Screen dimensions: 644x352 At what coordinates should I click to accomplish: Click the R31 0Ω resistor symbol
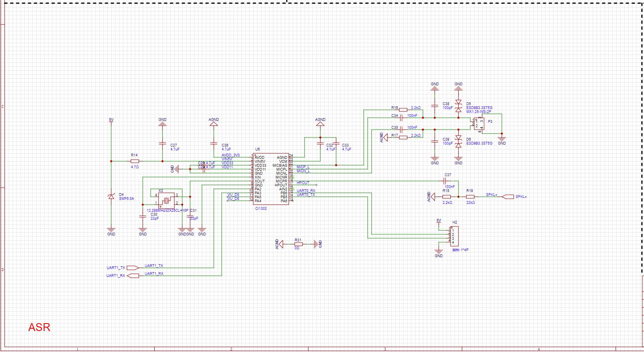298,244
